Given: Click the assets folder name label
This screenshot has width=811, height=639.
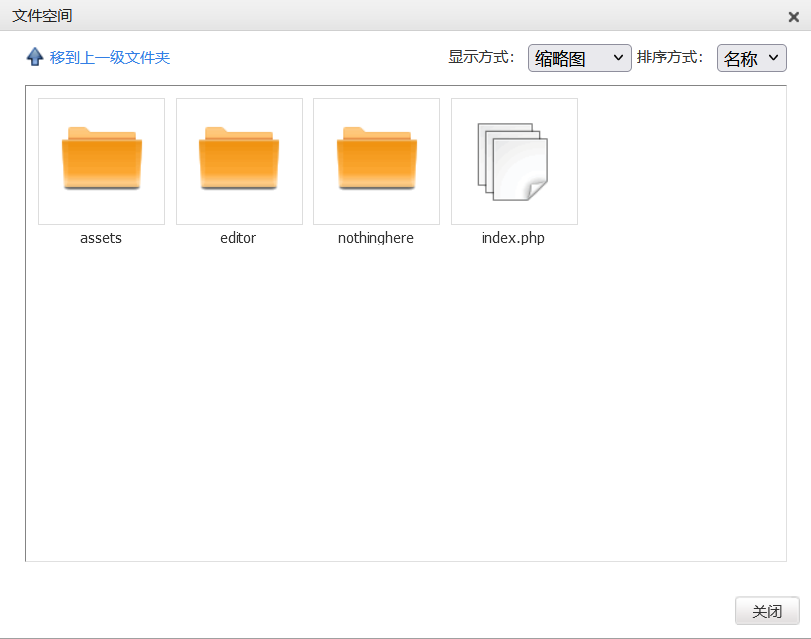Looking at the screenshot, I should click(x=101, y=238).
